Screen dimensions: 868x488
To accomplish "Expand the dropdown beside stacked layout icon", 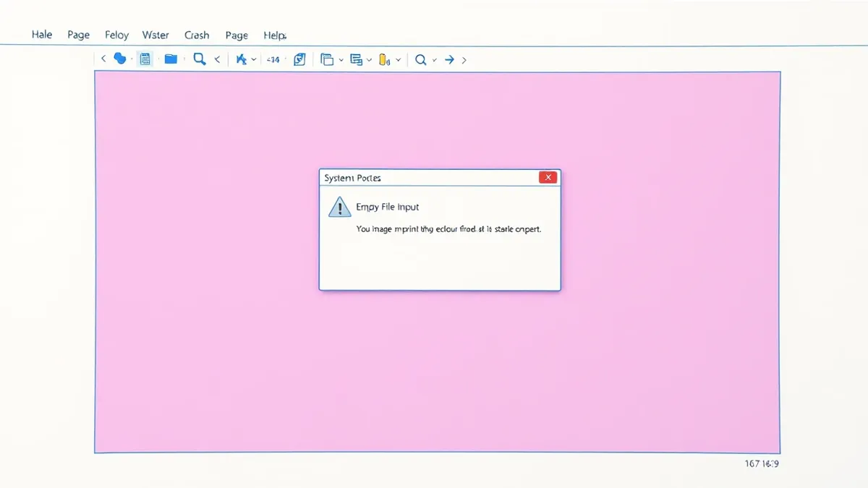I will coord(369,61).
